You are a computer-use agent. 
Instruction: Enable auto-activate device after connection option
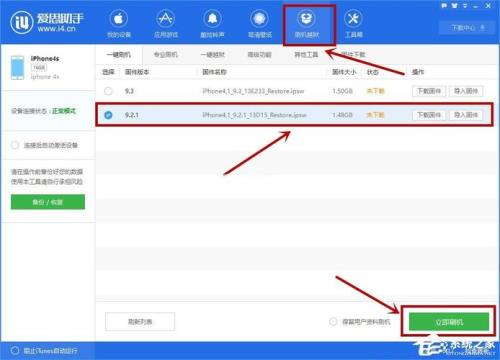15,145
